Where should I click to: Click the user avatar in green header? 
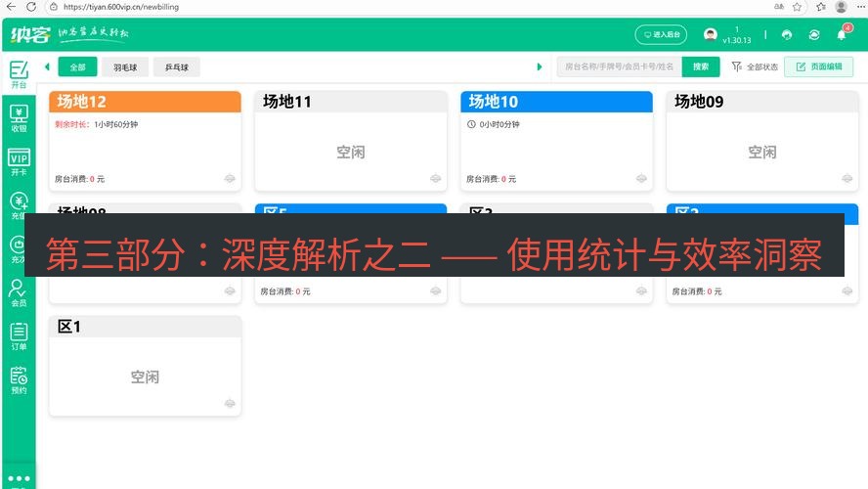pyautogui.click(x=711, y=35)
